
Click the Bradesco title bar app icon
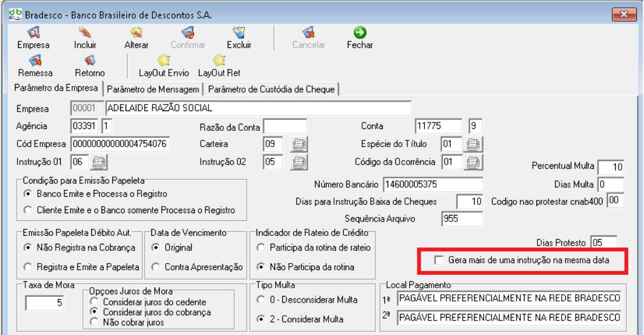pos(15,14)
